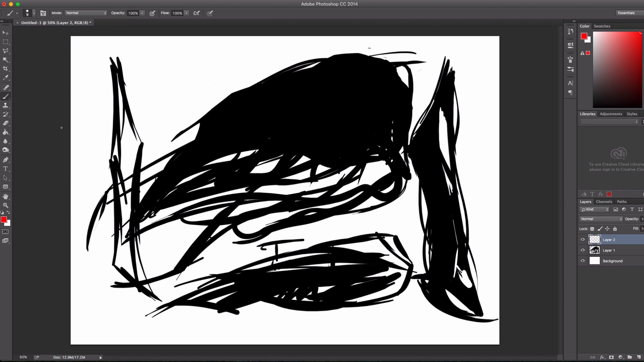
Task: Switch to the Styles tab
Action: pos(632,114)
